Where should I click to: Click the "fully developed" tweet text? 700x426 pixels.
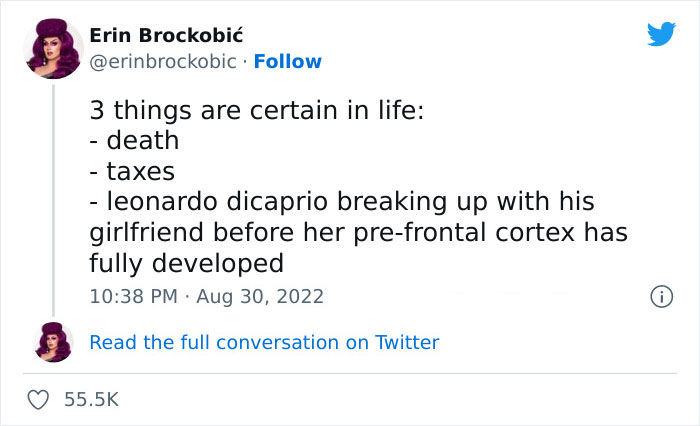tap(187, 264)
